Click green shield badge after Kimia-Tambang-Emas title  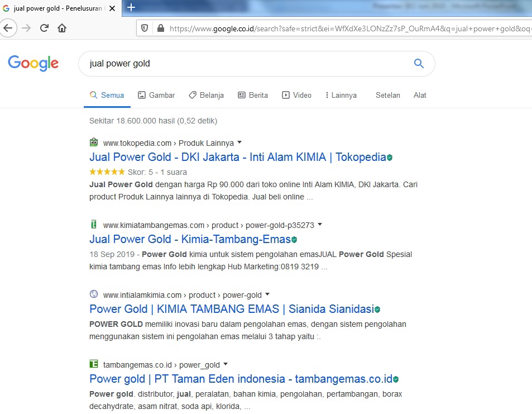[294, 240]
